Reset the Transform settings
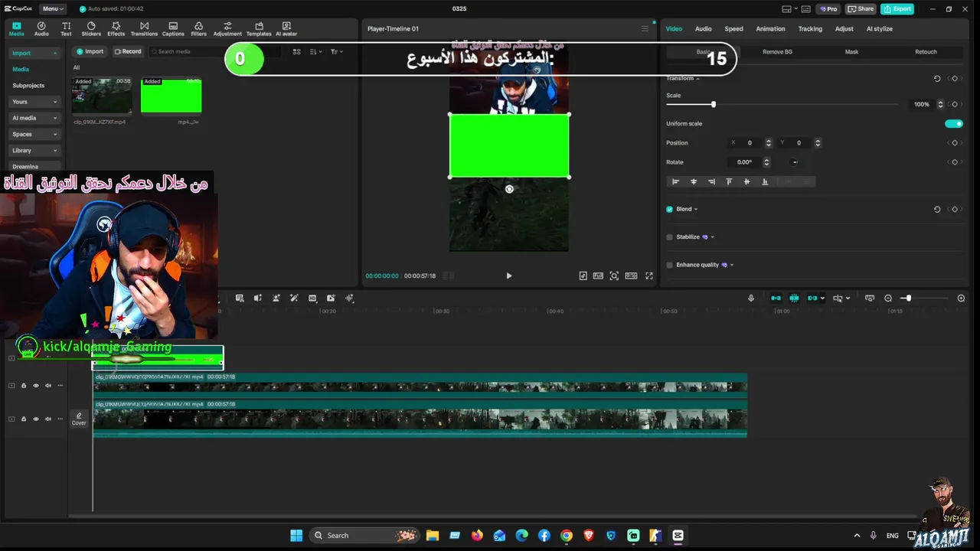This screenshot has height=551, width=980. click(x=937, y=78)
